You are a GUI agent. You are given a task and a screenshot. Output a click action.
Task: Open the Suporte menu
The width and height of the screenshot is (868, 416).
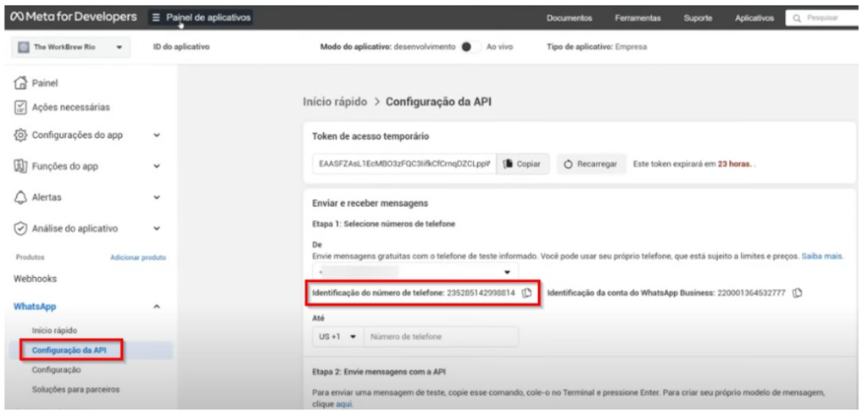click(698, 19)
